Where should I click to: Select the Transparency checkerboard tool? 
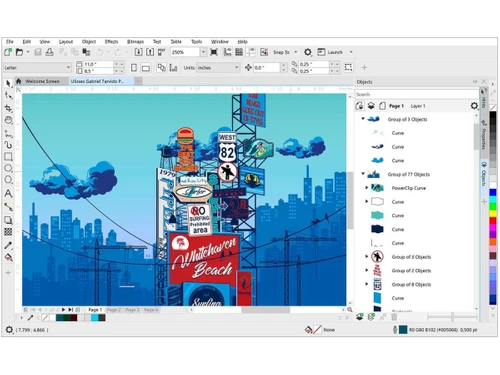pyautogui.click(x=8, y=232)
